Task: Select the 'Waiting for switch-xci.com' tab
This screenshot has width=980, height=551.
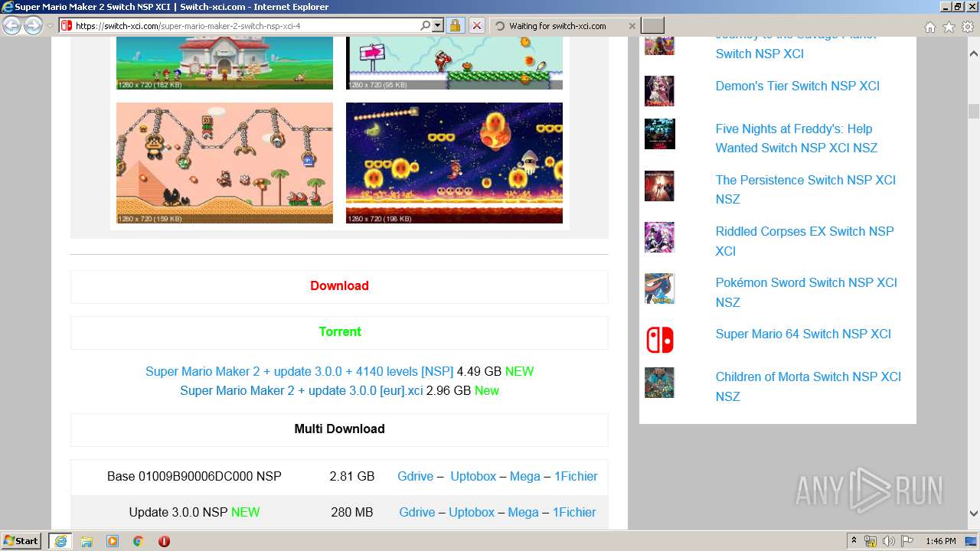Action: (x=563, y=26)
